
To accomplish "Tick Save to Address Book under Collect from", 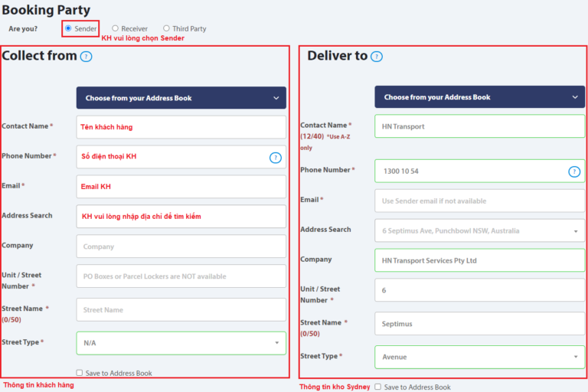I will pos(80,373).
